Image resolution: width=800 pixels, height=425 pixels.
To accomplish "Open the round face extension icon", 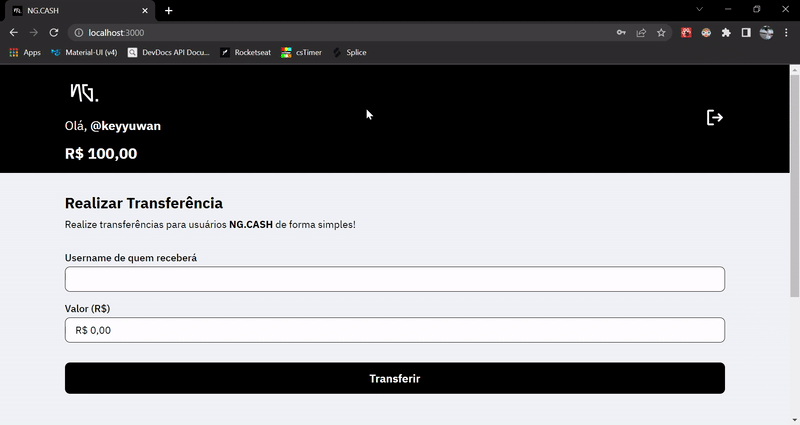I will pyautogui.click(x=706, y=33).
